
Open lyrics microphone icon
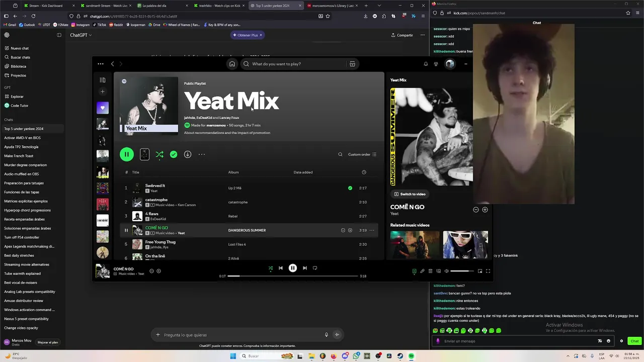coord(422,271)
